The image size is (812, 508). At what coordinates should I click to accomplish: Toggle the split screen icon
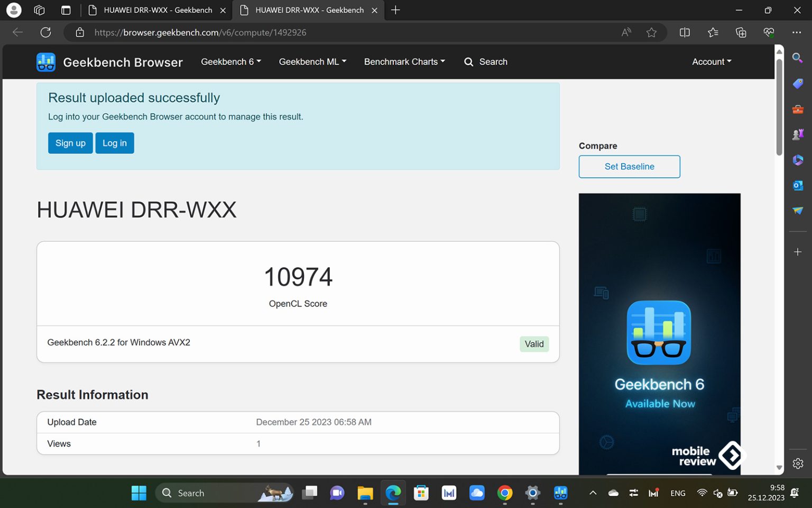tap(685, 32)
